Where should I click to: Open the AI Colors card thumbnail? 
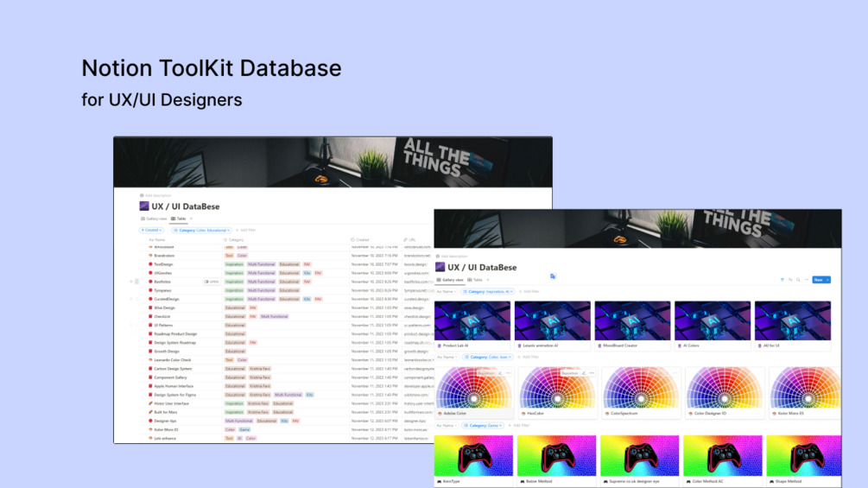(x=713, y=321)
